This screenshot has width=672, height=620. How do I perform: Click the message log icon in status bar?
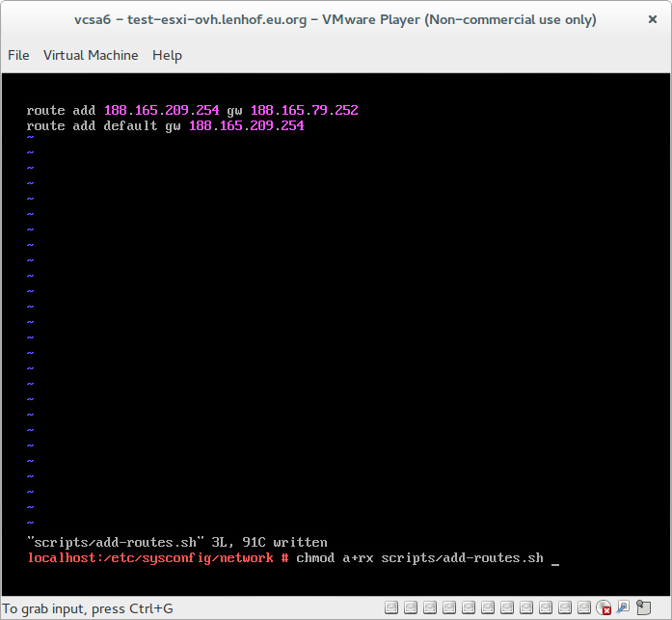point(643,607)
